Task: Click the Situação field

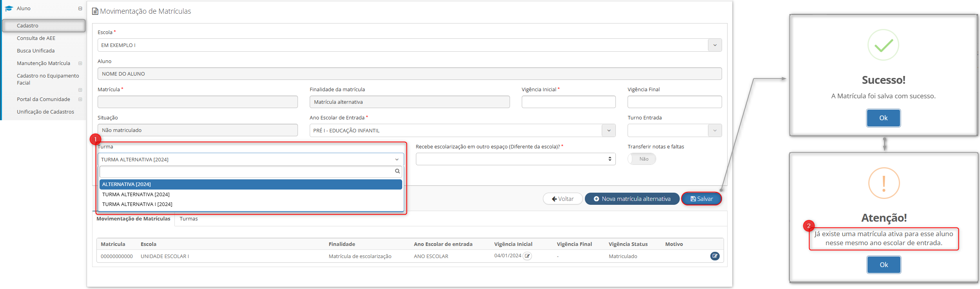Action: coord(198,130)
